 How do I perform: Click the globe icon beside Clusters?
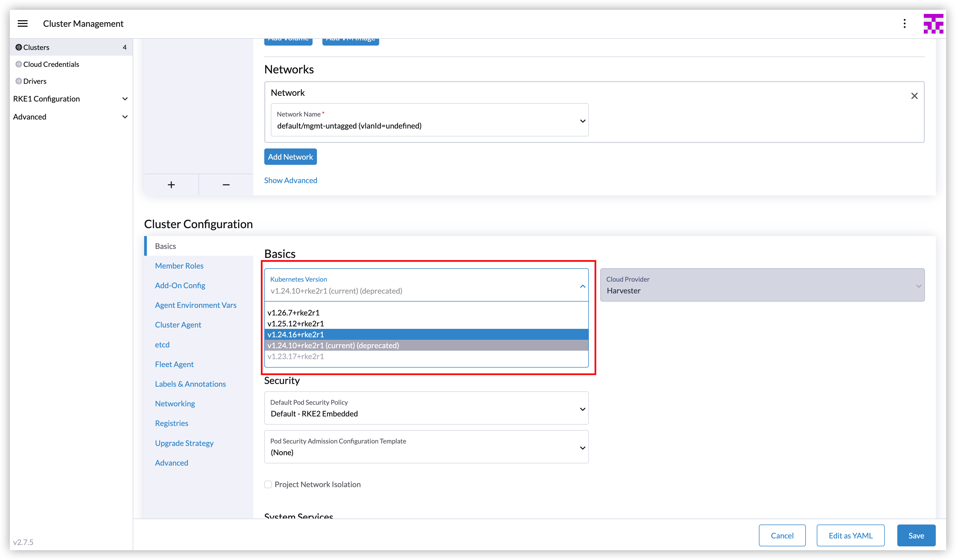click(19, 47)
